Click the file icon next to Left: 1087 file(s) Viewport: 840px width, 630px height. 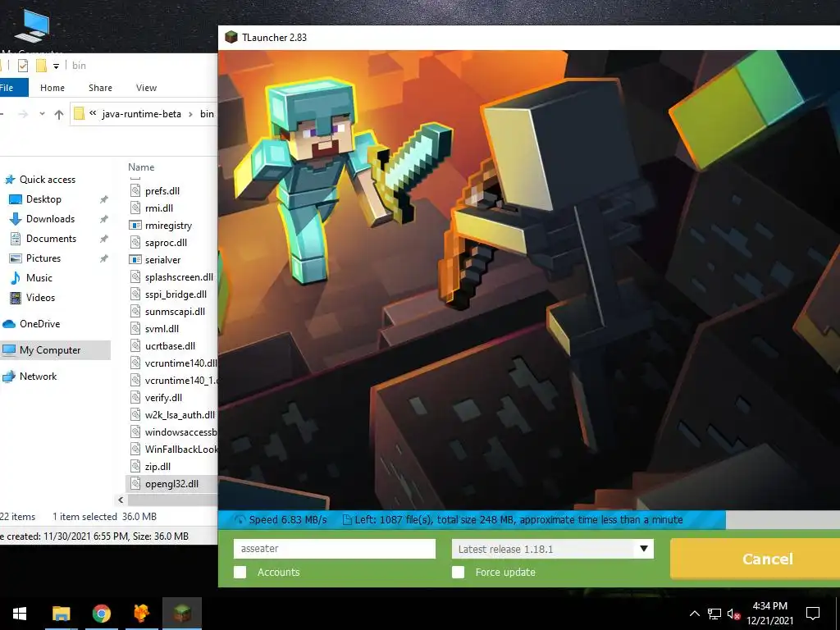(x=347, y=519)
